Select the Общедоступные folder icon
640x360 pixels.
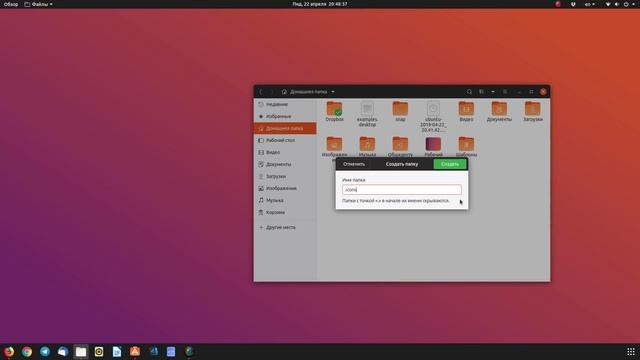400,144
